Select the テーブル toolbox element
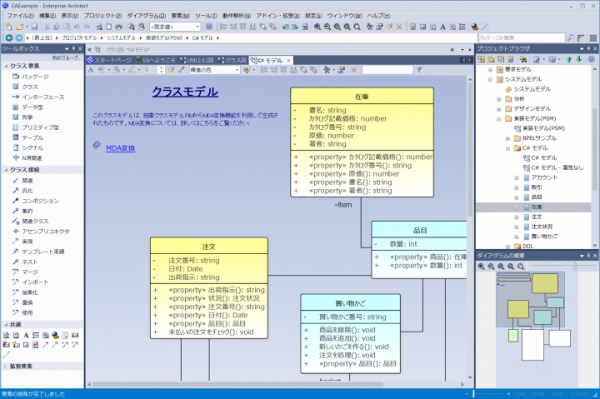 click(28, 137)
